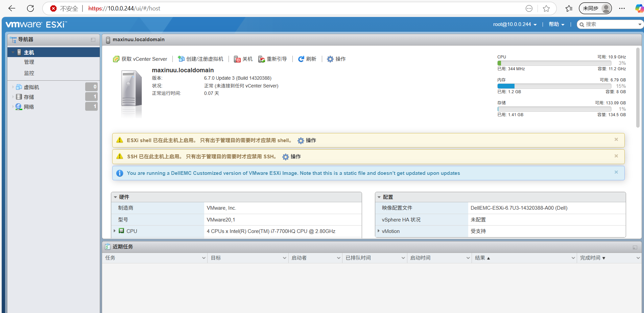This screenshot has width=644, height=313.
Task: Collapse the 配置 configuration section
Action: pos(379,197)
